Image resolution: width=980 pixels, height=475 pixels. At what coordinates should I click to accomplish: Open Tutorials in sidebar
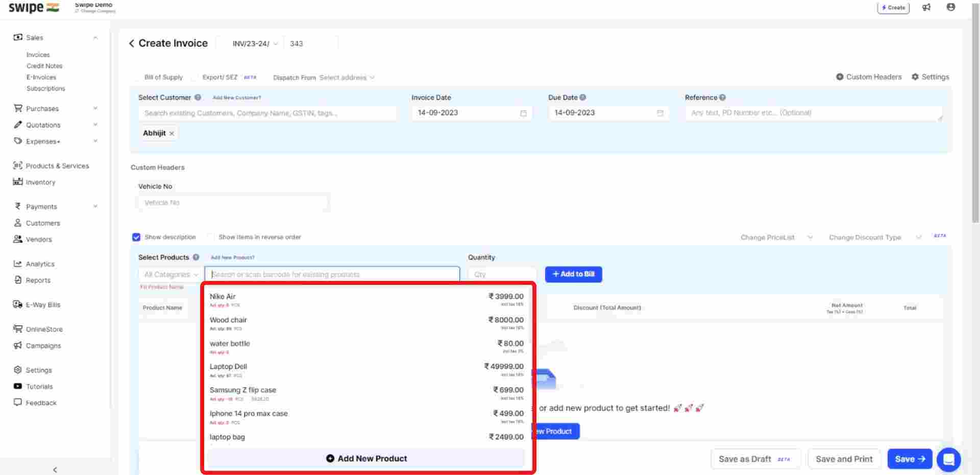point(33,387)
